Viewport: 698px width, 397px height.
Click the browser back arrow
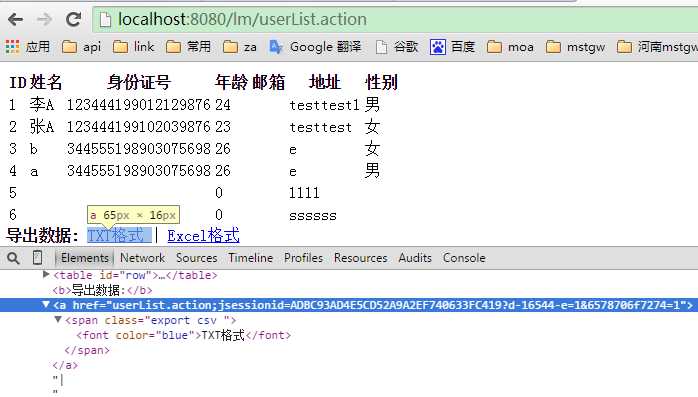click(15, 19)
